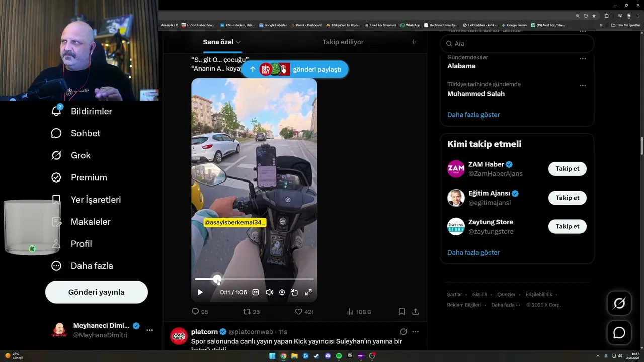
Task: Bookmark the video post
Action: [x=401, y=312]
